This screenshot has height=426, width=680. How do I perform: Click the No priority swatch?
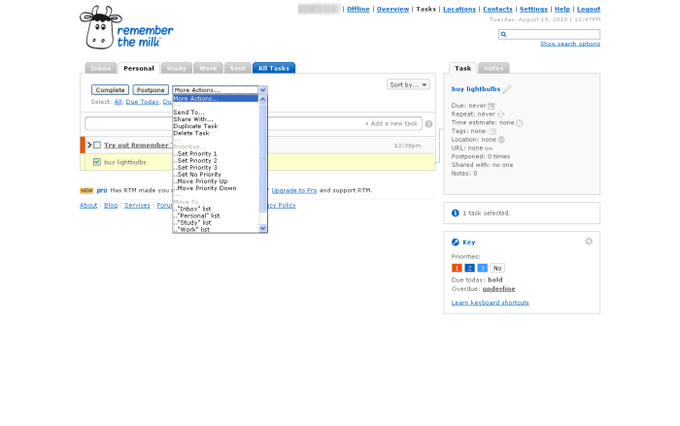(x=497, y=268)
